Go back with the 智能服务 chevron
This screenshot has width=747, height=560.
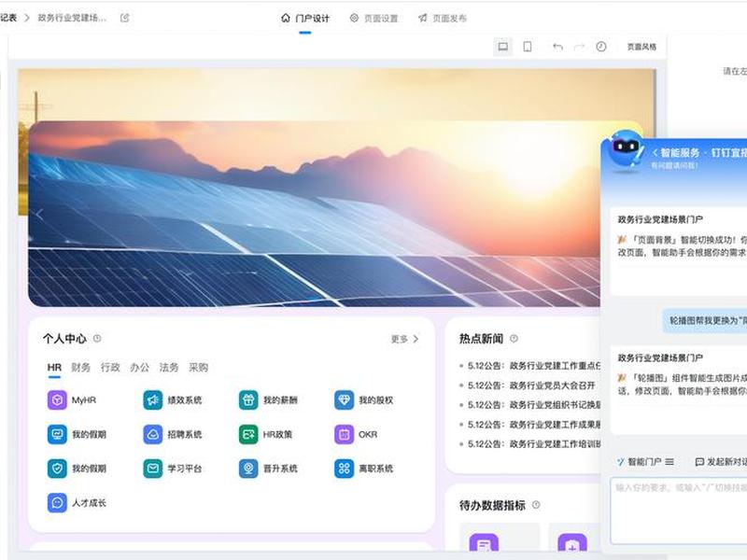[x=655, y=152]
